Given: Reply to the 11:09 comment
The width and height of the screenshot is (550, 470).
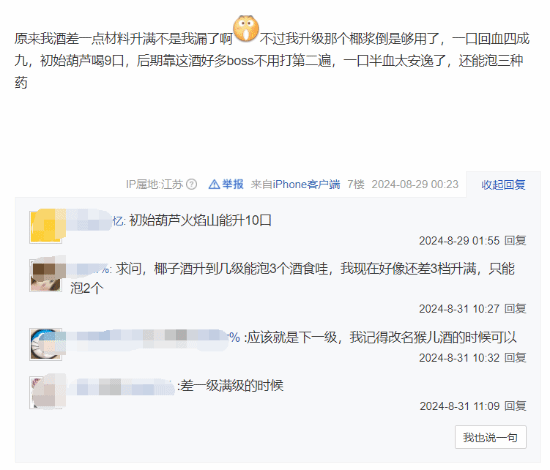Looking at the screenshot, I should [x=515, y=406].
